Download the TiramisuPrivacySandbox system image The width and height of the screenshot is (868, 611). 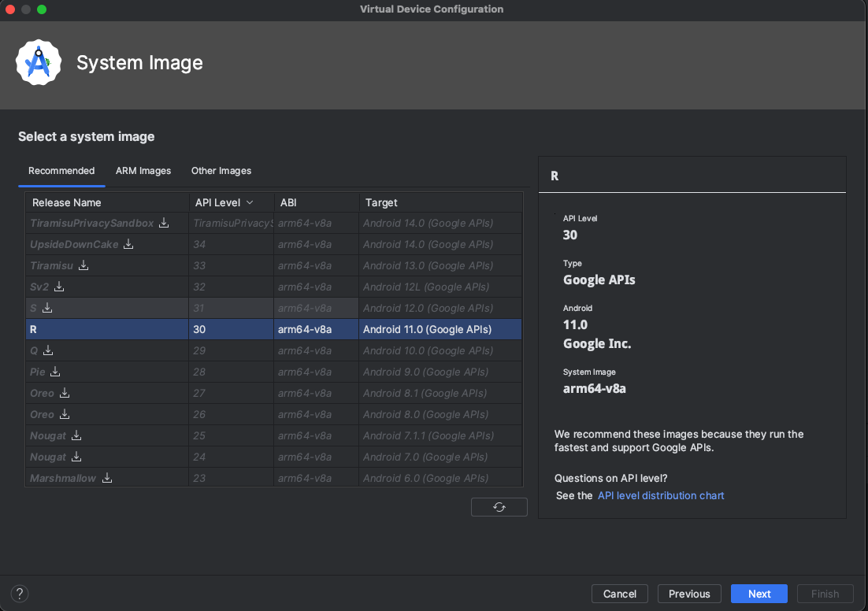coord(164,223)
